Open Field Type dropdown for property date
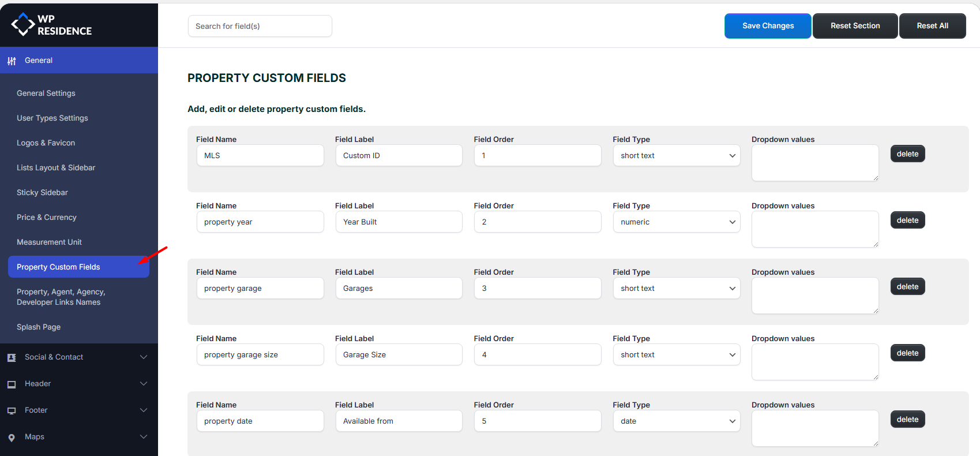This screenshot has width=980, height=456. coord(676,421)
